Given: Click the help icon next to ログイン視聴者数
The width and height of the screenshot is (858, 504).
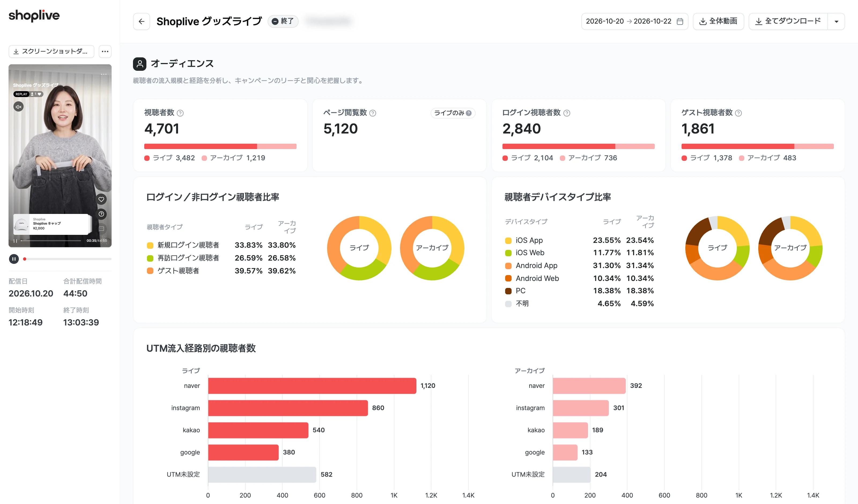Looking at the screenshot, I should (x=567, y=113).
